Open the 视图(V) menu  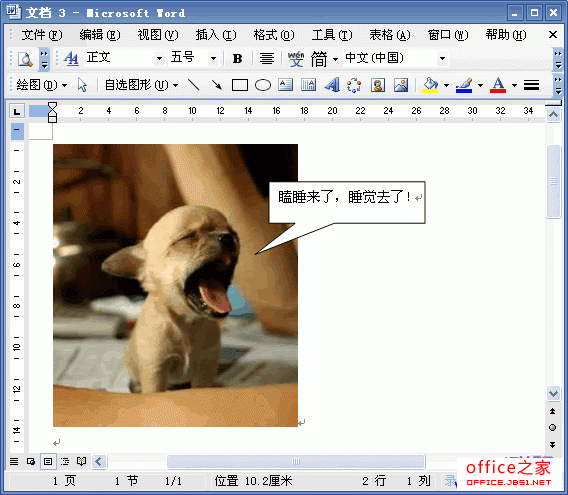tap(158, 35)
